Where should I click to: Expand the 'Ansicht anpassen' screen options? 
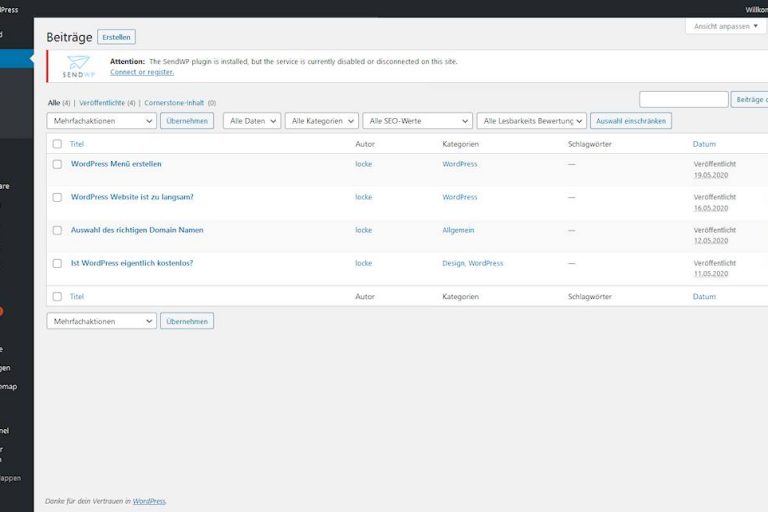726,26
